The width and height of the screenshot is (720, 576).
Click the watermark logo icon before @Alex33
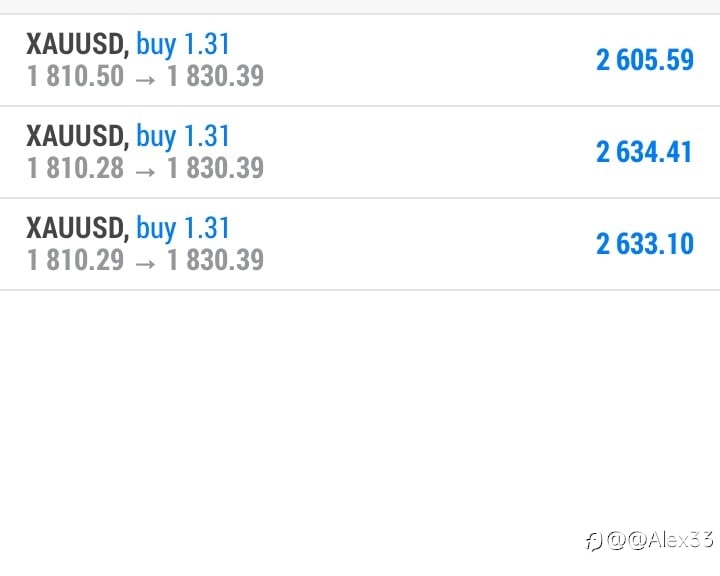(593, 541)
